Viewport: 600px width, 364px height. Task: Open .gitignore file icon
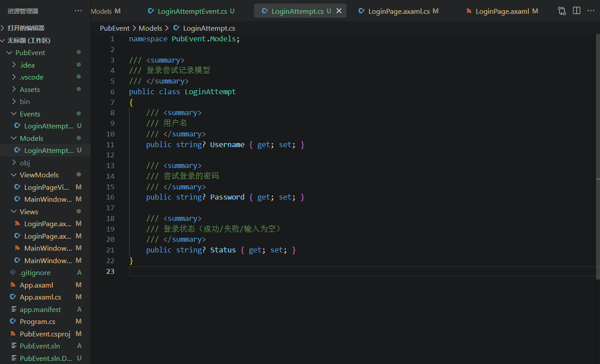click(13, 272)
